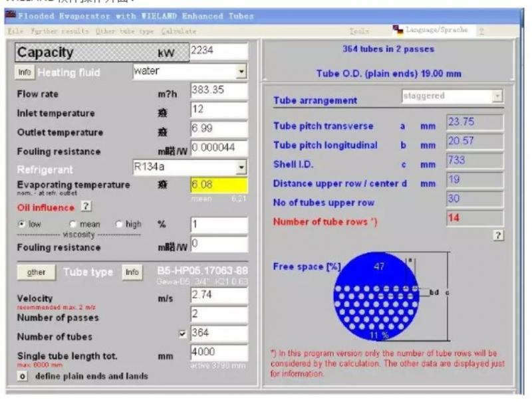
Task: Select the mean viscosity radio button
Action: (72, 224)
